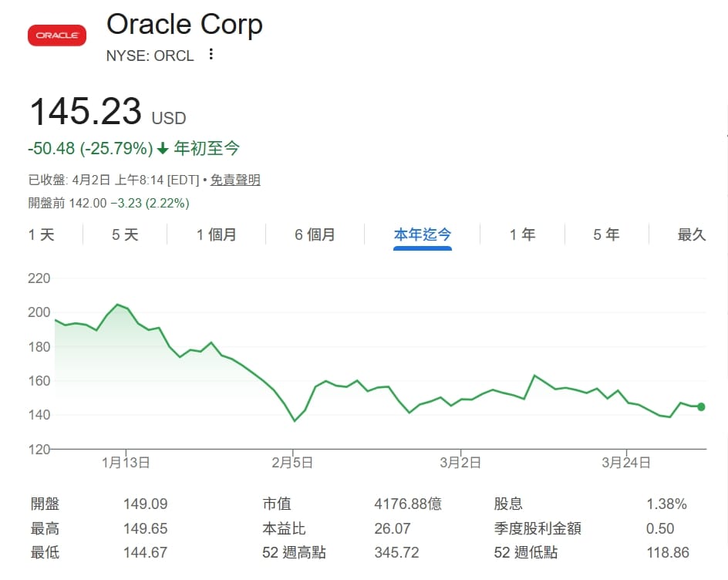Select the 本年迄今 tab
This screenshot has width=728, height=580.
click(423, 234)
